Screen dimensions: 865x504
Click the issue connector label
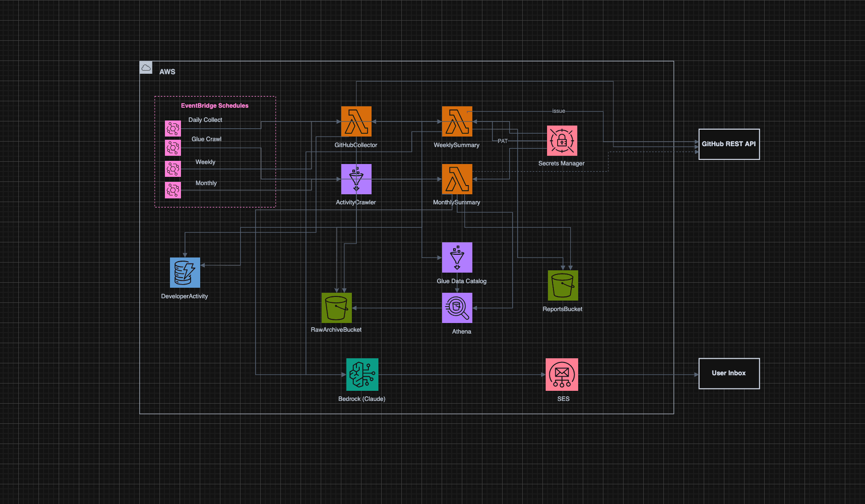tap(558, 111)
